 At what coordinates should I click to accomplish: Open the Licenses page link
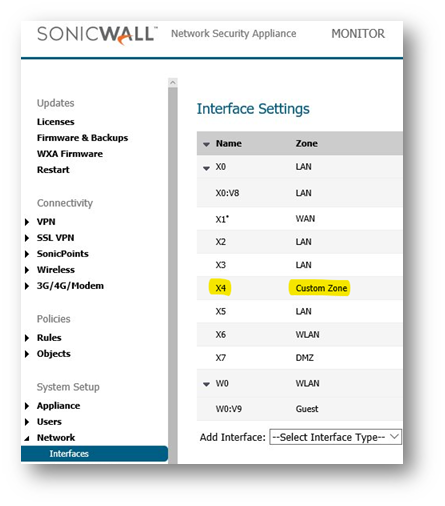56,122
